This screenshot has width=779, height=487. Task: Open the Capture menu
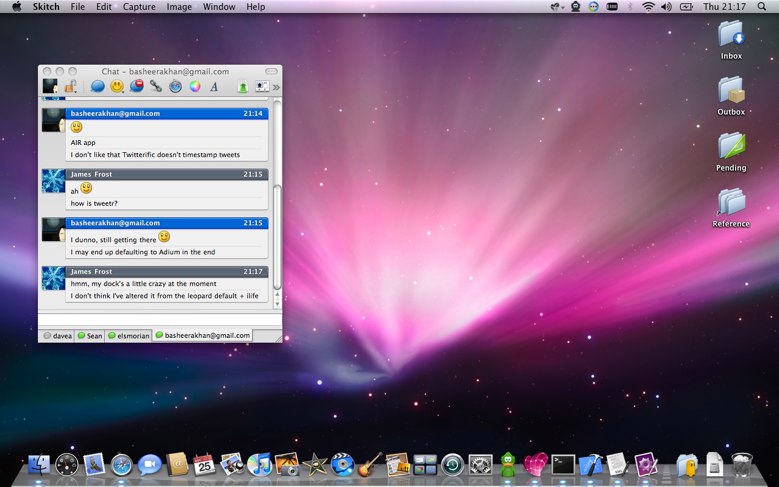[x=139, y=7]
